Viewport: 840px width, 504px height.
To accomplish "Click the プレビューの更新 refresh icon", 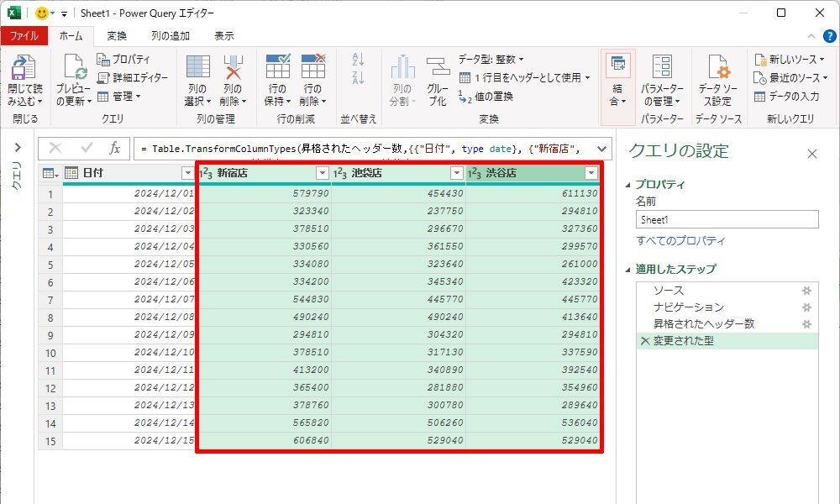I will point(73,69).
